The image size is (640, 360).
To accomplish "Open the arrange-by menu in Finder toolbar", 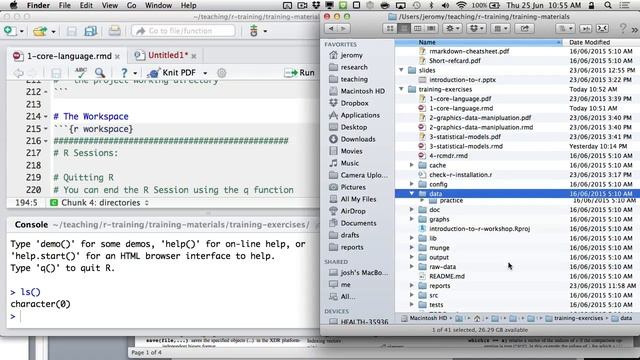I will [x=500, y=28].
